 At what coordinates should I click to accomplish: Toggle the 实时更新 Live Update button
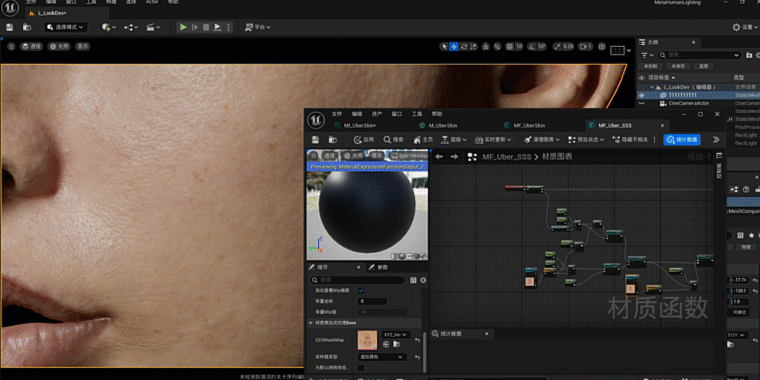pos(493,140)
